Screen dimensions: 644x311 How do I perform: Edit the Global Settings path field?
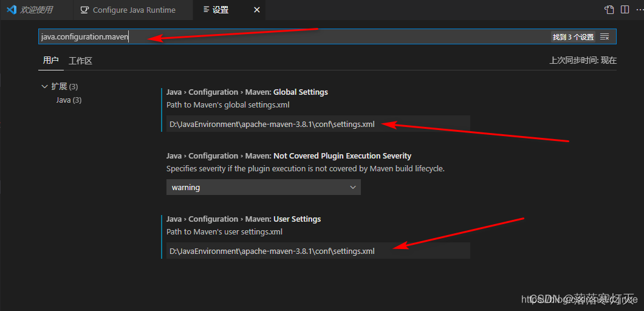click(x=318, y=124)
